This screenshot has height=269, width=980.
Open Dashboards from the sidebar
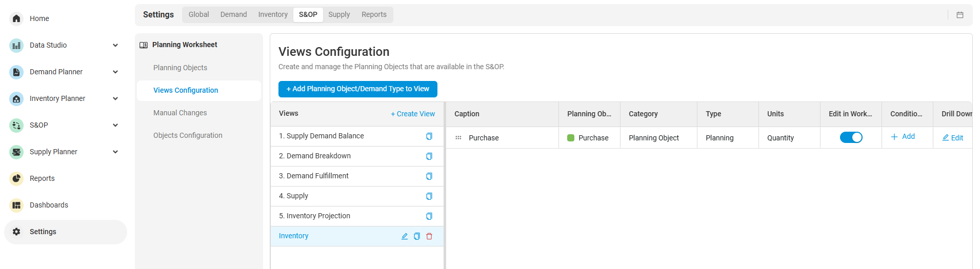49,205
